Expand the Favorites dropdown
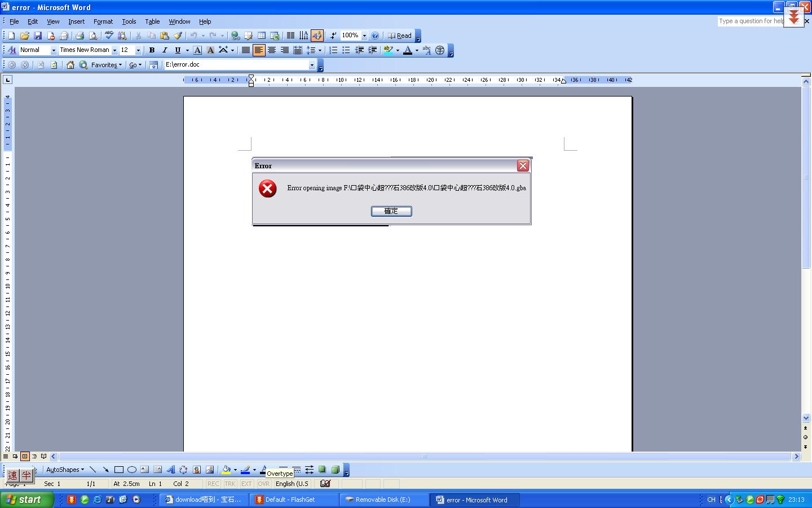 point(107,65)
